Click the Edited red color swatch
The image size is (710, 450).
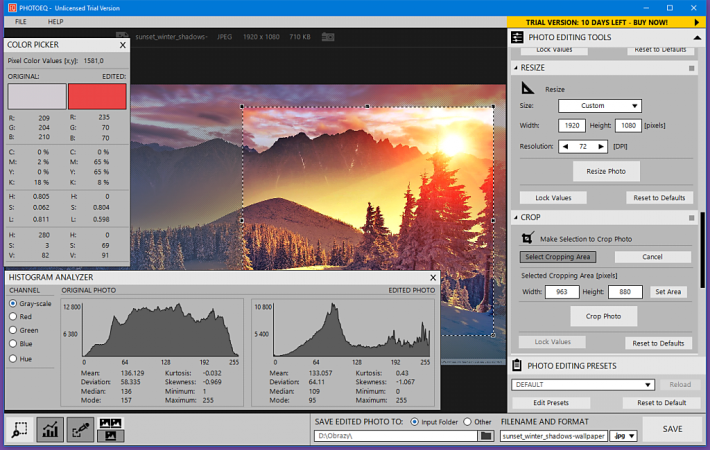click(97, 96)
